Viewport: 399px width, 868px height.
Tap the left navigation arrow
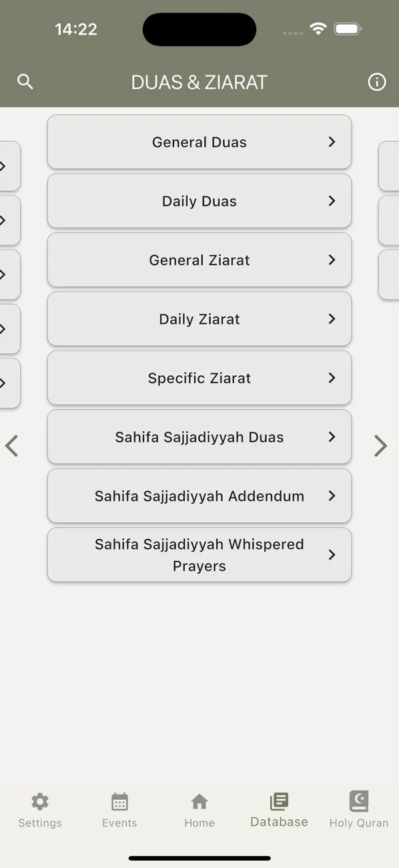pyautogui.click(x=12, y=445)
